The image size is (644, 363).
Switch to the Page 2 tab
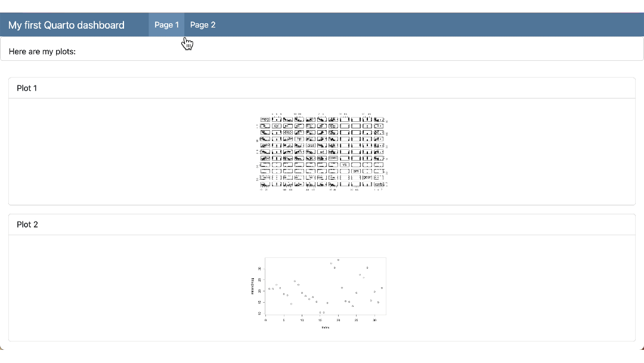pyautogui.click(x=203, y=24)
